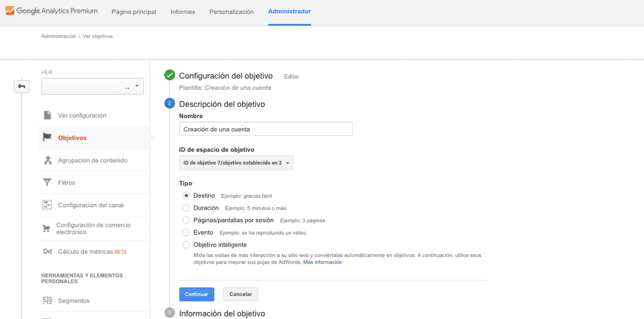Click the shopping cart ecommerce icon

(x=47, y=228)
